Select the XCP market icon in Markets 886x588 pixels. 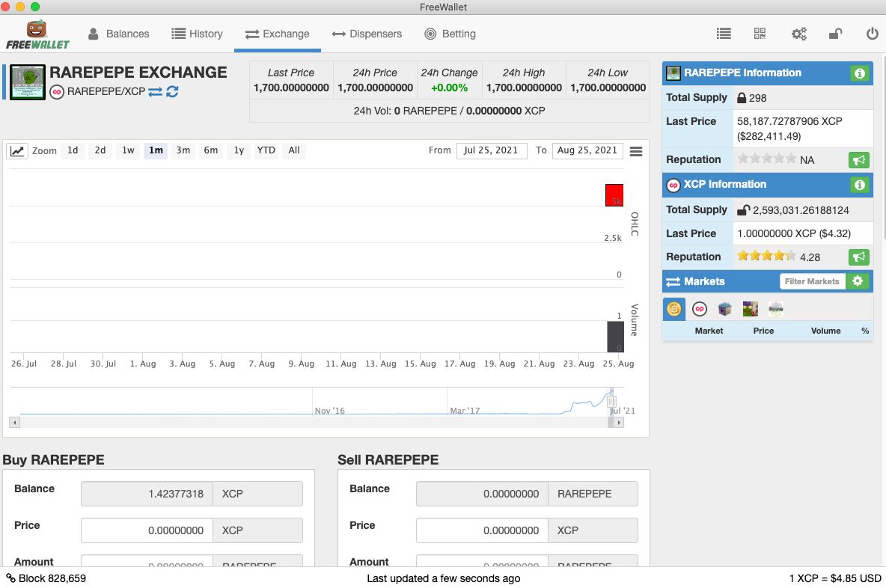(x=700, y=309)
